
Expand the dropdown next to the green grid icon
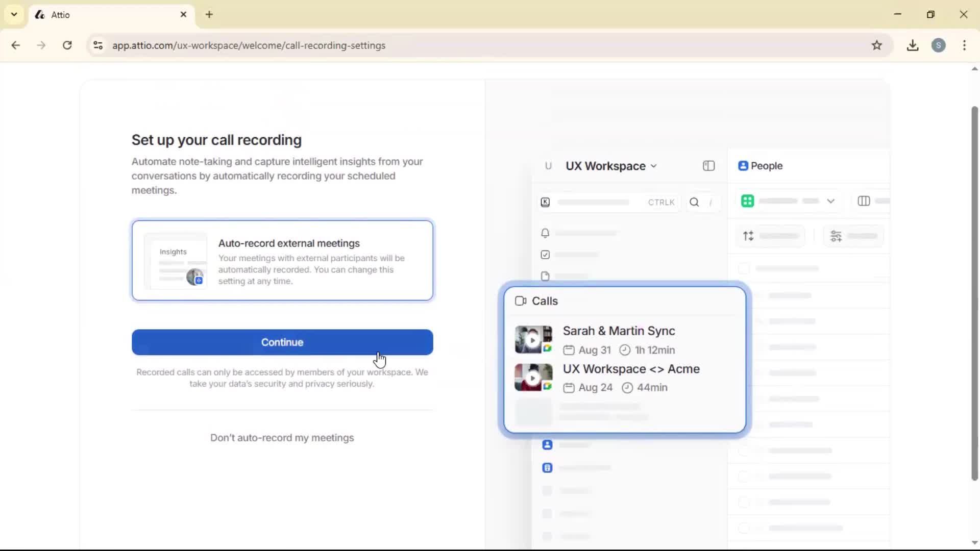[x=832, y=201]
